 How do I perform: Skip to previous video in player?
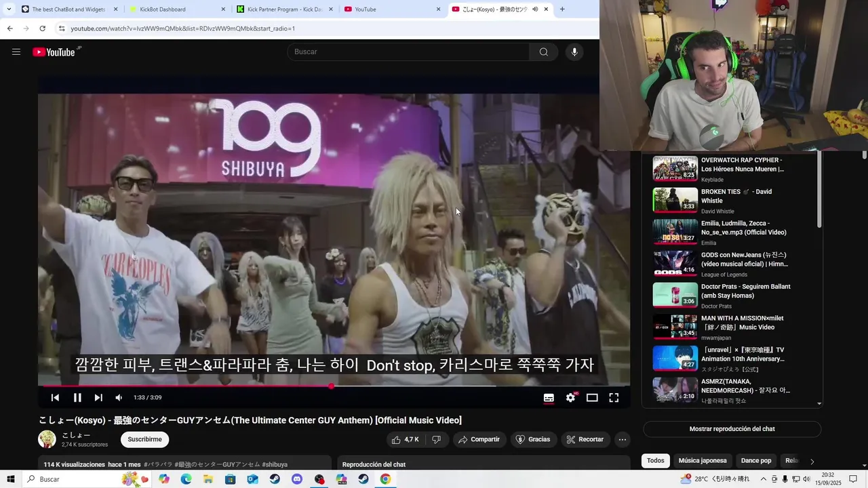click(x=55, y=398)
